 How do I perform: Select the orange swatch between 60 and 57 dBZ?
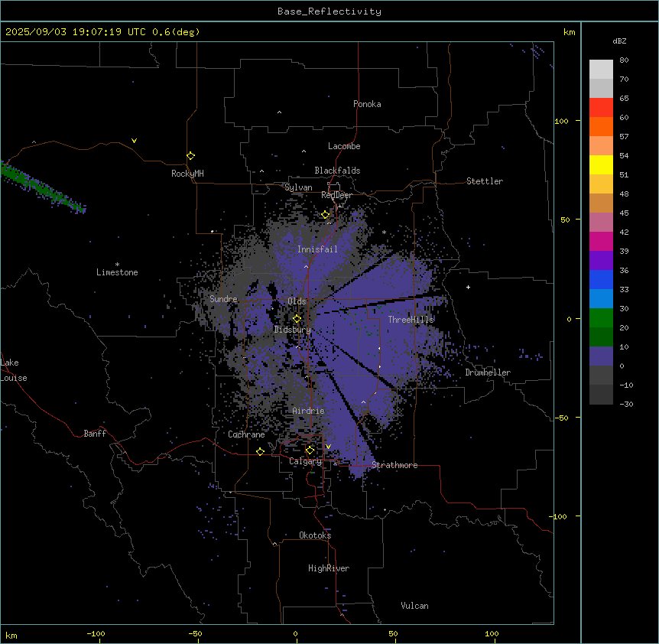(x=601, y=126)
